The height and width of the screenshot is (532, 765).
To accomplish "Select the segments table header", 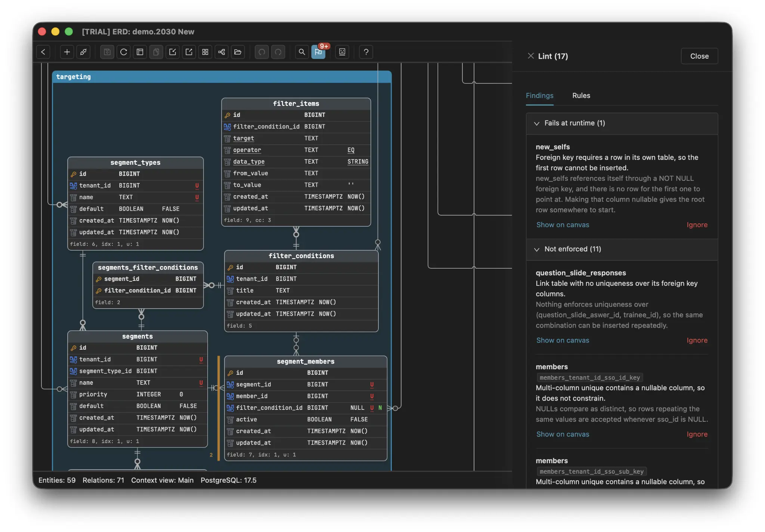I will click(137, 337).
